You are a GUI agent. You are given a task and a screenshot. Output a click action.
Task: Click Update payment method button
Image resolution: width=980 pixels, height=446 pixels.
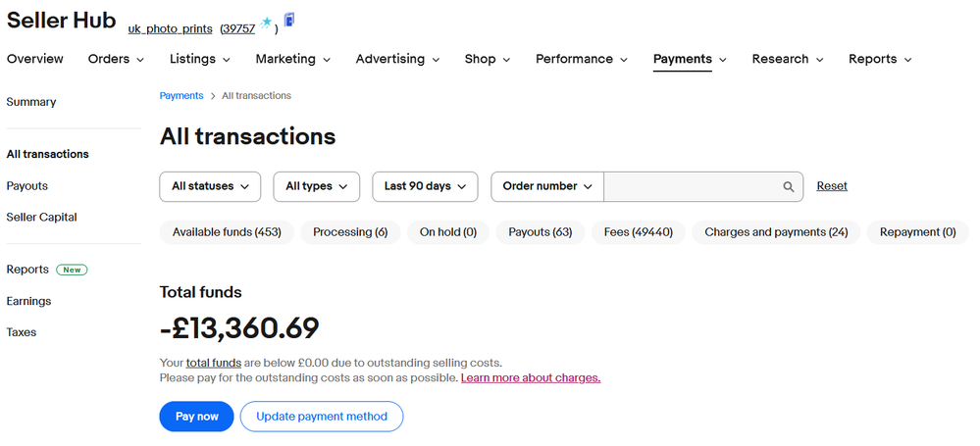pyautogui.click(x=322, y=417)
